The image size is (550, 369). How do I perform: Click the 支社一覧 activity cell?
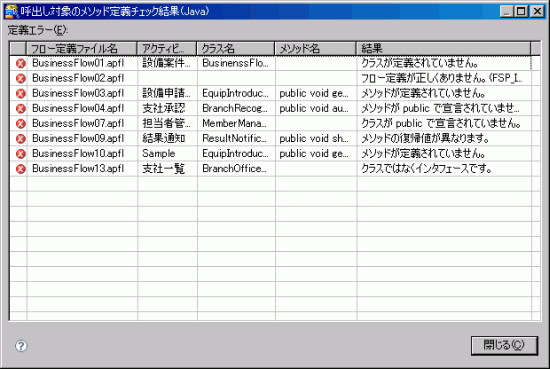tap(167, 169)
